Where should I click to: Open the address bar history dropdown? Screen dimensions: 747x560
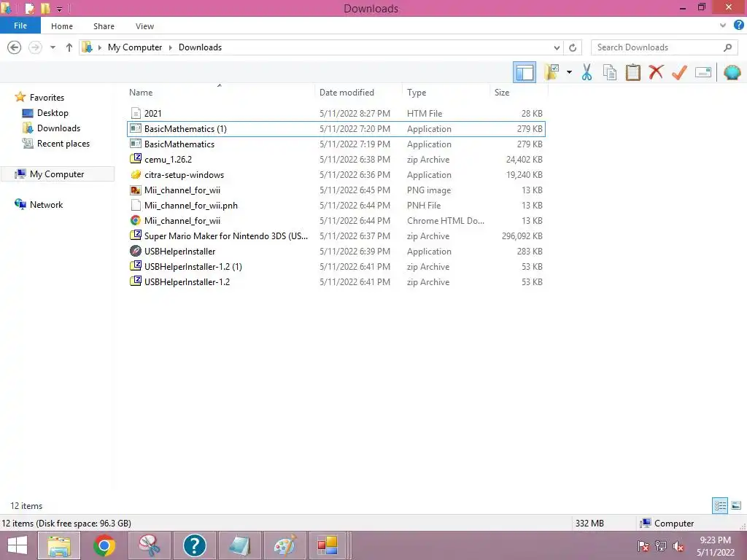557,47
